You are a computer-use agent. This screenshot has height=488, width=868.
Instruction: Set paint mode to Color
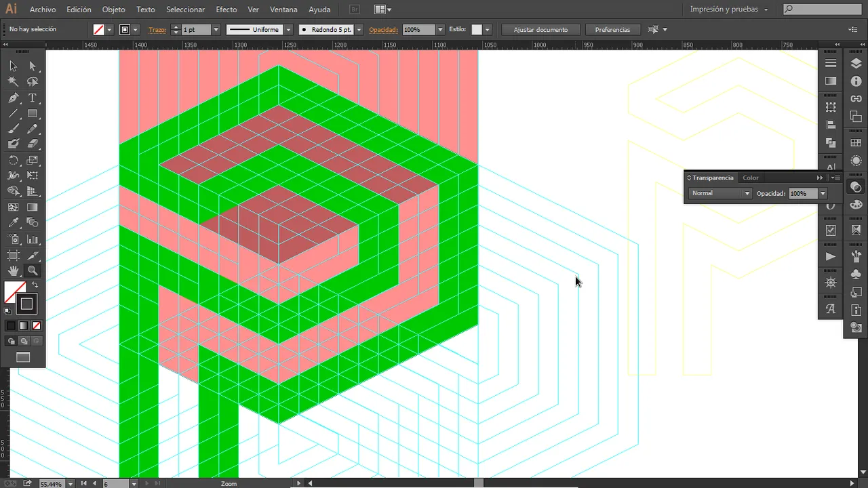tap(11, 326)
